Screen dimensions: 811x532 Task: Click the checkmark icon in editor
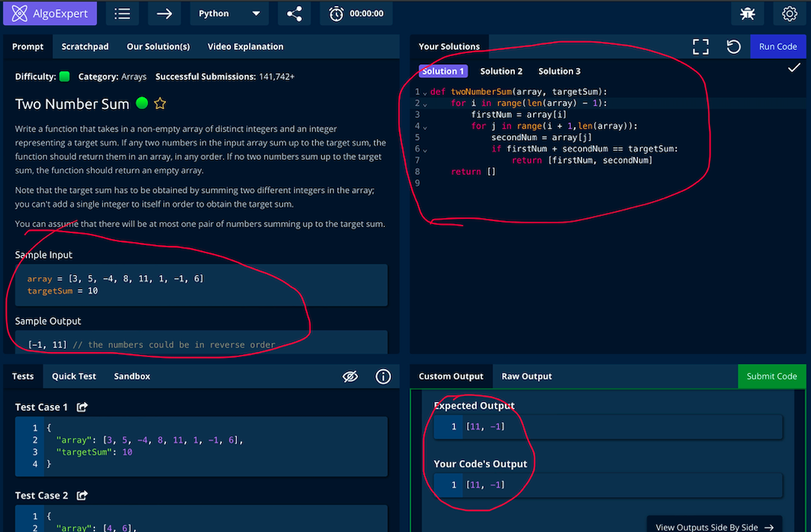point(794,68)
